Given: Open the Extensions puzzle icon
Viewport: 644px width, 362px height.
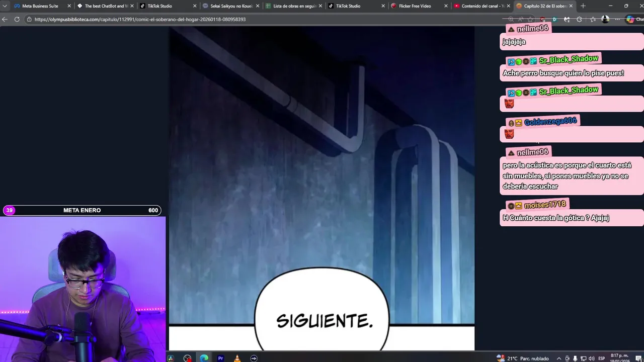Looking at the screenshot, I should click(579, 19).
